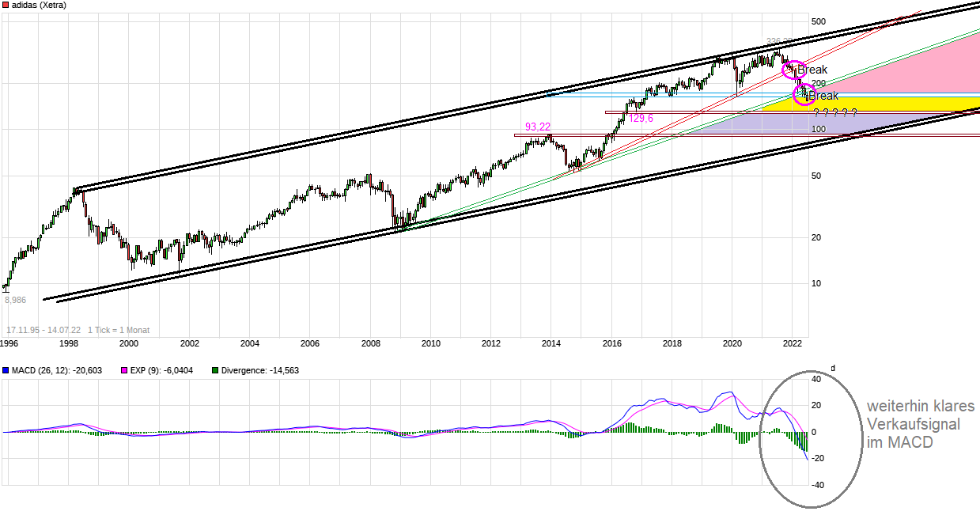Screen dimensions: 980x515
Task: Click the 10 price axis label
Action: (816, 283)
